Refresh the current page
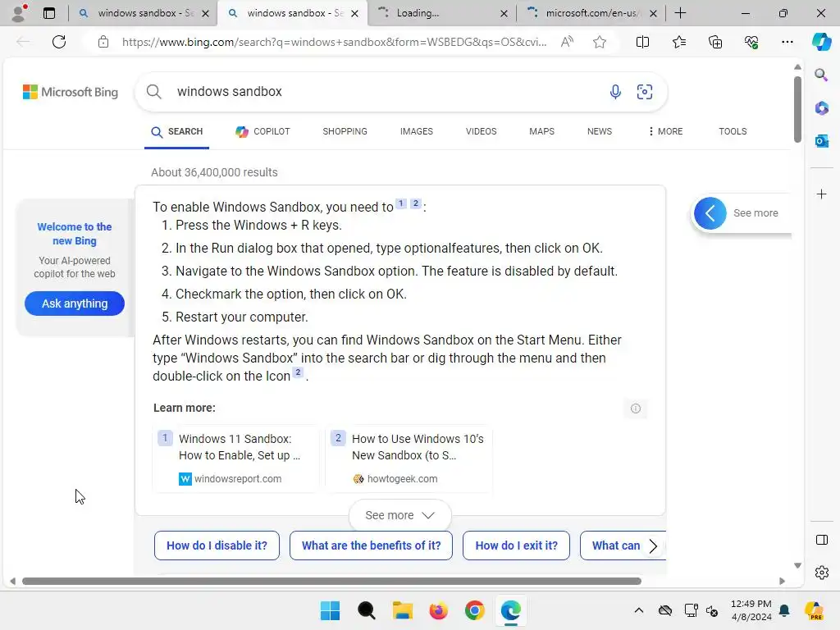 click(x=59, y=42)
